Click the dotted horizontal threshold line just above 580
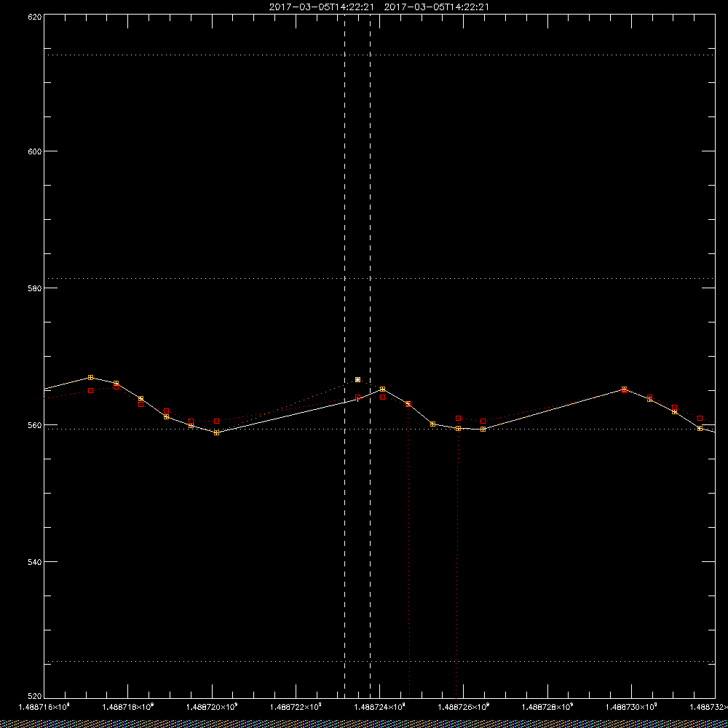 [379, 278]
